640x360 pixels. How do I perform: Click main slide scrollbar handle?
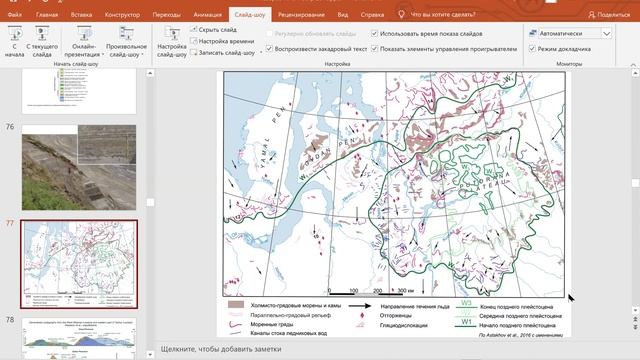635,182
